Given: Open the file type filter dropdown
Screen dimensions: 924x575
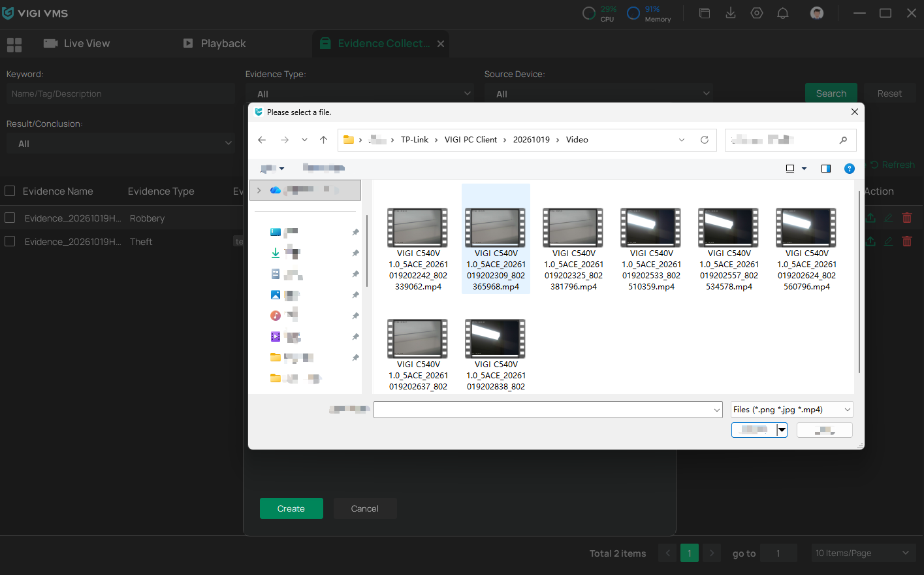Looking at the screenshot, I should (792, 410).
